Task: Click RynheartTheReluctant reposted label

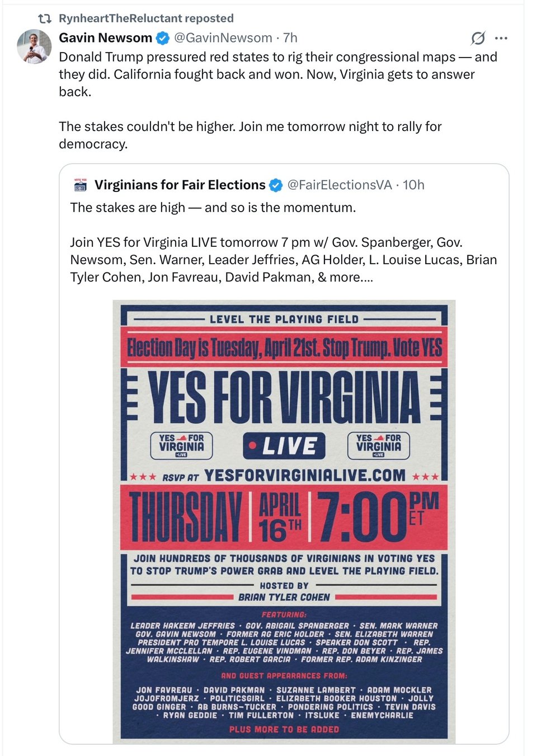Action: [145, 17]
